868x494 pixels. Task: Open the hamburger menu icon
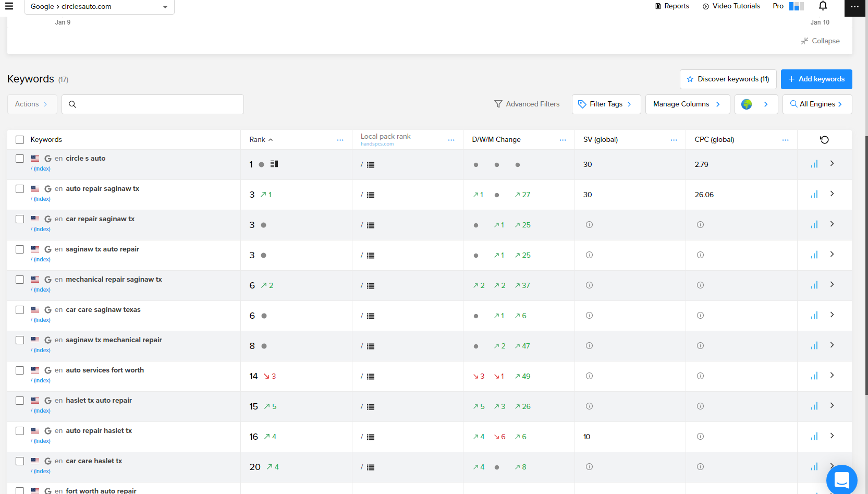coord(9,6)
